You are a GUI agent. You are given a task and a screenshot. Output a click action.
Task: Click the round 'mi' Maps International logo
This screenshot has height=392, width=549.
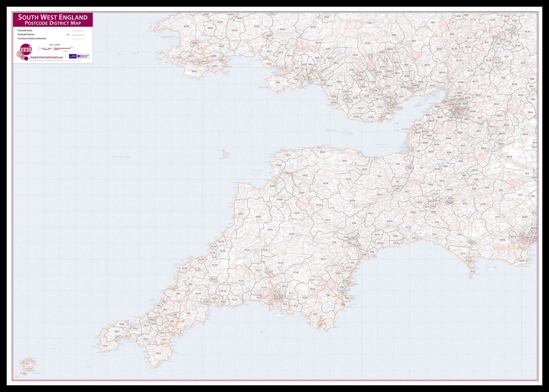tap(26, 50)
